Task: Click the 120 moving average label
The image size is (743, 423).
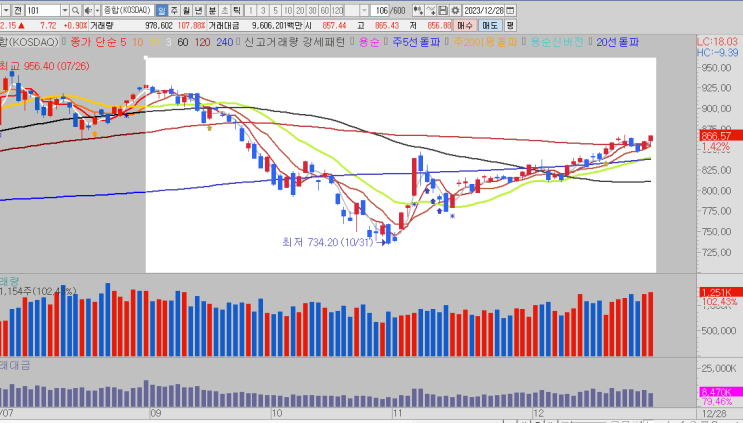Action: point(202,42)
